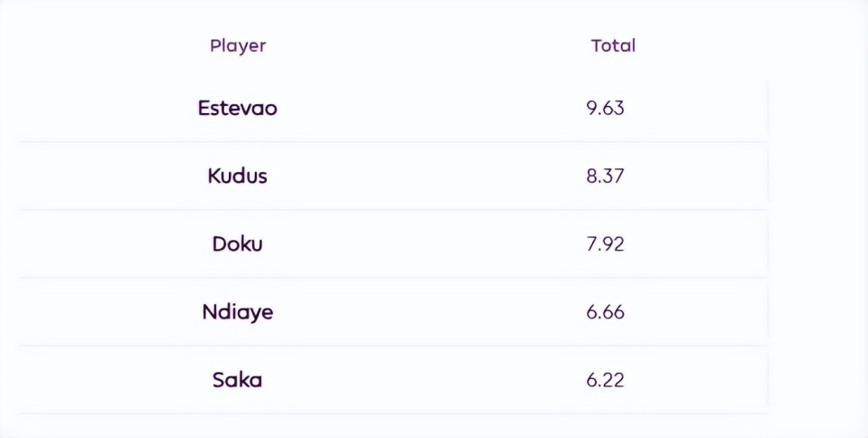Open Estevao's player name link
This screenshot has height=438, width=868.
[x=238, y=108]
